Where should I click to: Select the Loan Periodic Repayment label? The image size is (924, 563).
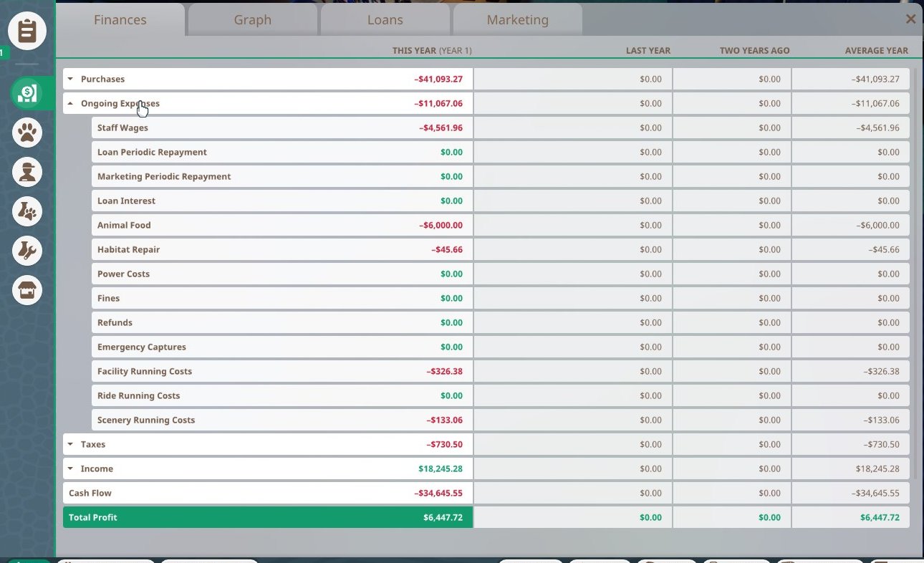pos(152,152)
